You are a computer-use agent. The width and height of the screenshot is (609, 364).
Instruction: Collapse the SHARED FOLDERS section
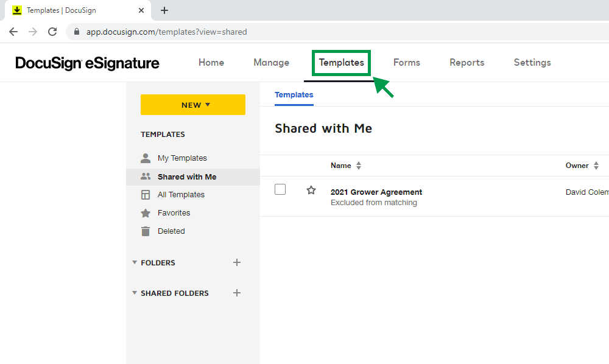click(x=135, y=293)
